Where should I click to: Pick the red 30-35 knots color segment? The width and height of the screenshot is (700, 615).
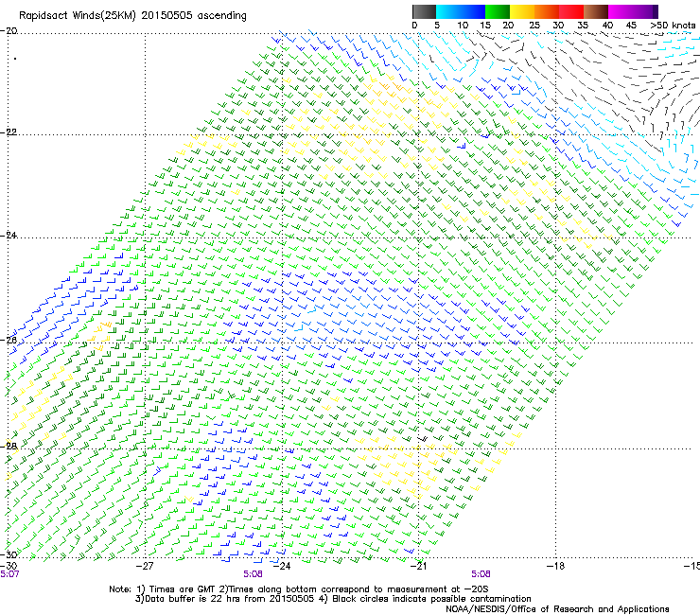click(571, 11)
